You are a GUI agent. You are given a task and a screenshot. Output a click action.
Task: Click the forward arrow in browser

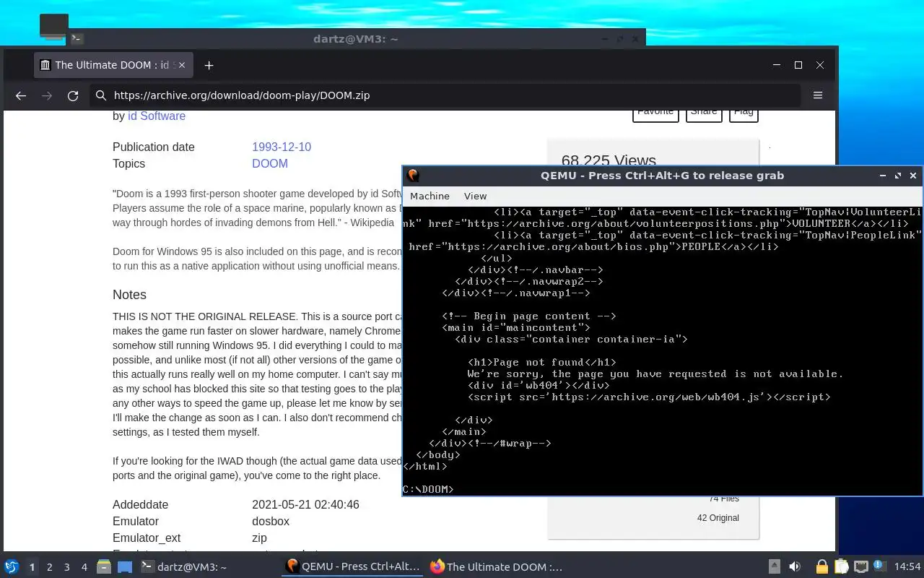[47, 95]
